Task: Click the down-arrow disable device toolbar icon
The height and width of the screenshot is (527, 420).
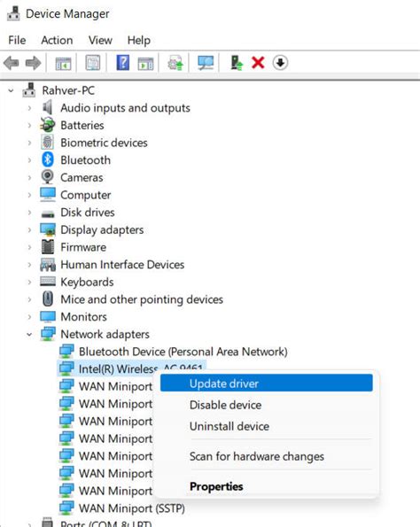Action: [280, 63]
